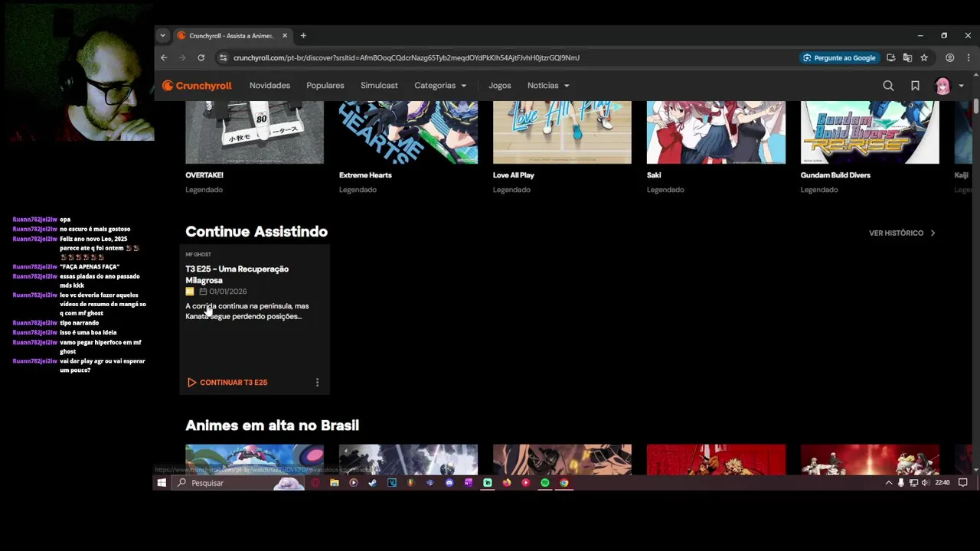Open the Windows Start button
This screenshot has width=980, height=551.
[162, 483]
